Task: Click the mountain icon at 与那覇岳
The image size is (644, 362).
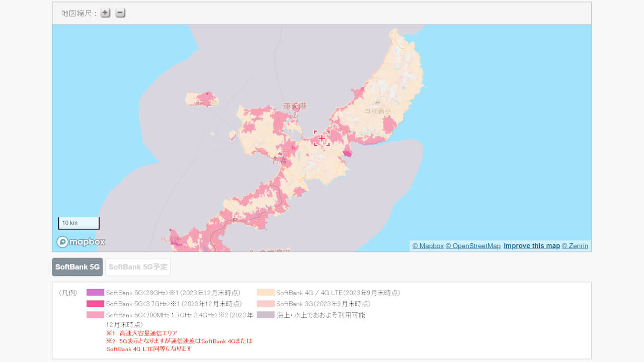Action: 377,101
